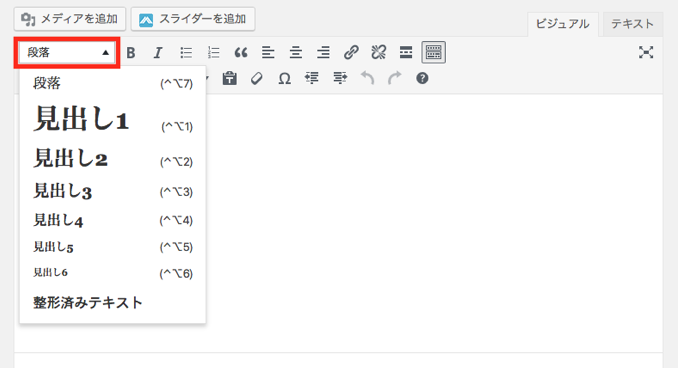The width and height of the screenshot is (678, 368).
Task: Apply blockquote formatting
Action: (241, 53)
